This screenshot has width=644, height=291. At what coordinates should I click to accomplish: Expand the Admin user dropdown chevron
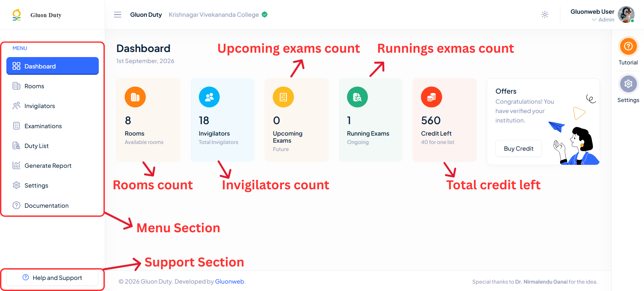coord(594,20)
